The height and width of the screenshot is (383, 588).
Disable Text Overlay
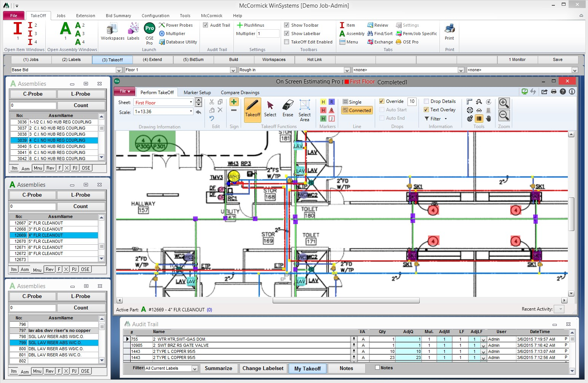(426, 110)
